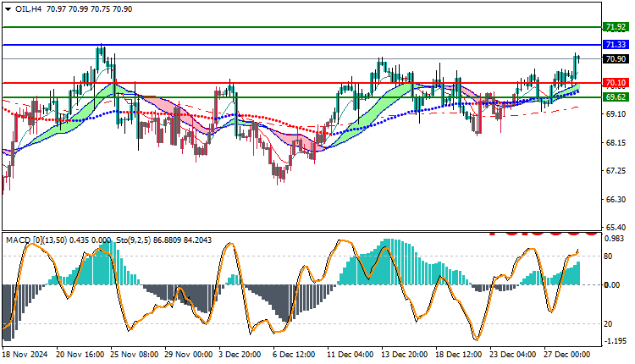Select the 3 Dec 20:00 time label
This screenshot has width=635, height=364.
coord(240,355)
